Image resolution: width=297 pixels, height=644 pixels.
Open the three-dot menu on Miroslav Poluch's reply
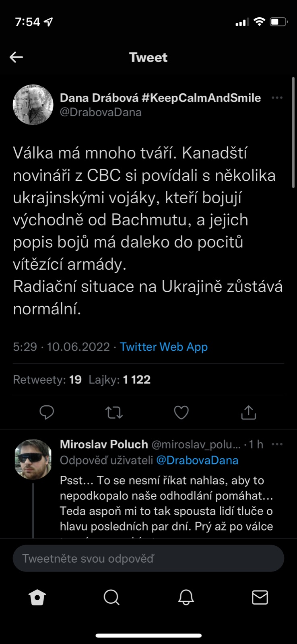277,444
